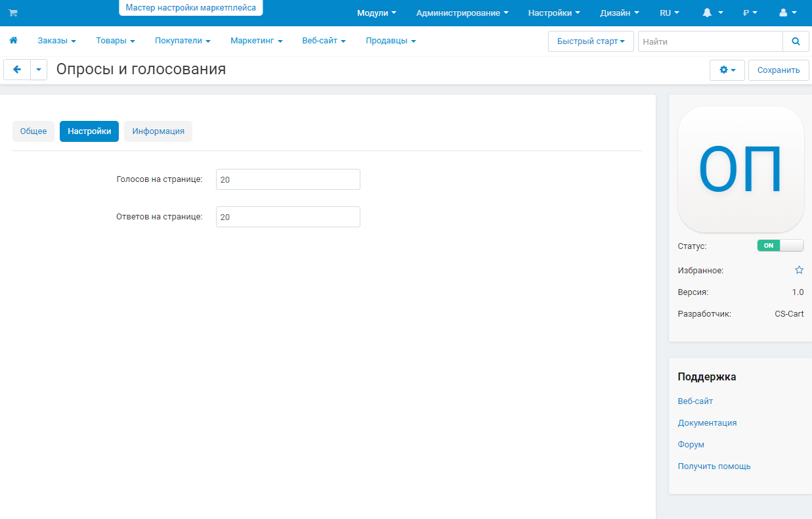812x519 pixels.
Task: Open the Модули menu
Action: pyautogui.click(x=376, y=12)
